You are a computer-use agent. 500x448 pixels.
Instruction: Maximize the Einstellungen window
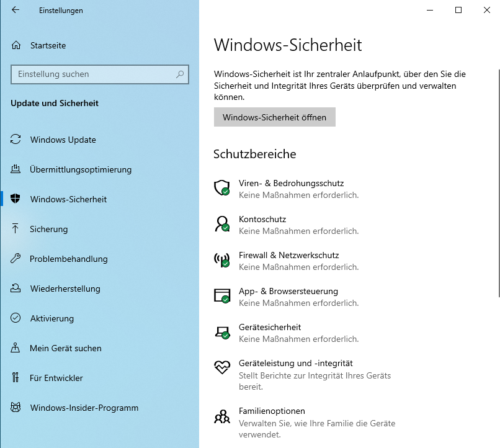point(458,10)
